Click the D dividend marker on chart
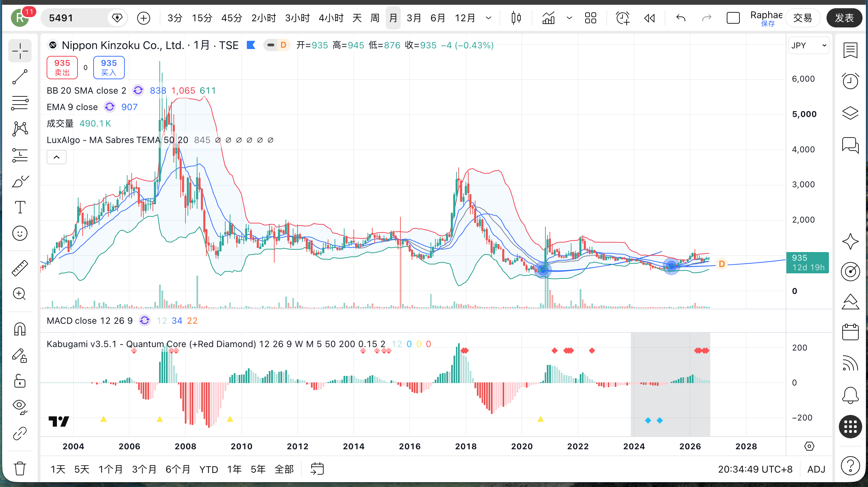Screen dimensions: 868x487 tap(722, 264)
